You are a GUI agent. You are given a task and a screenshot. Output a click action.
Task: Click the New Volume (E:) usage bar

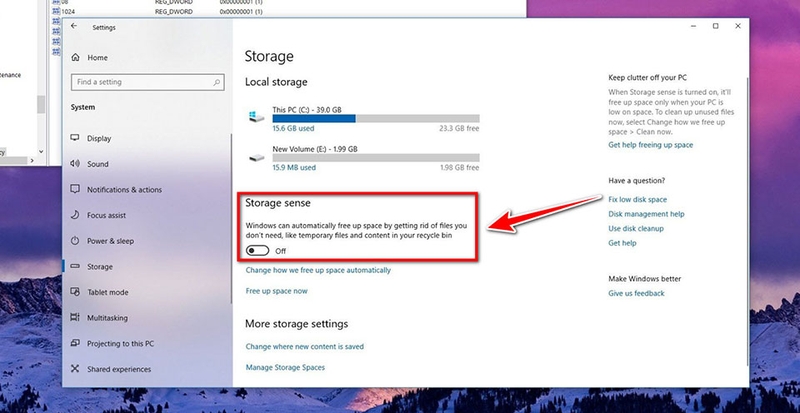pos(376,158)
